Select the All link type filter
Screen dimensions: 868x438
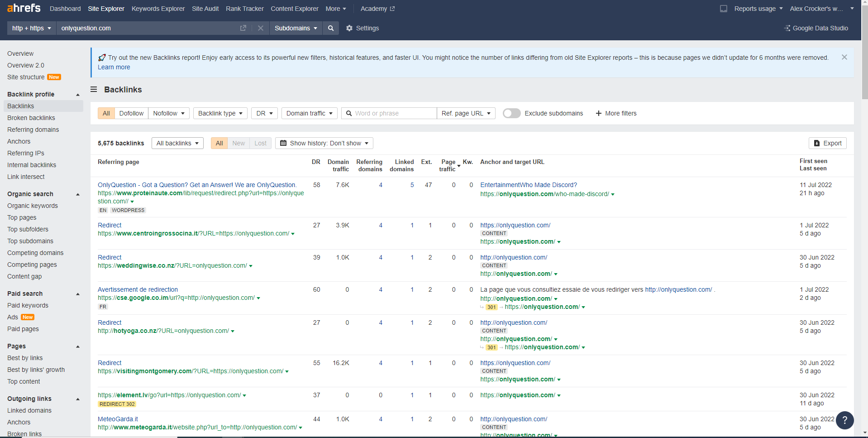tap(106, 113)
